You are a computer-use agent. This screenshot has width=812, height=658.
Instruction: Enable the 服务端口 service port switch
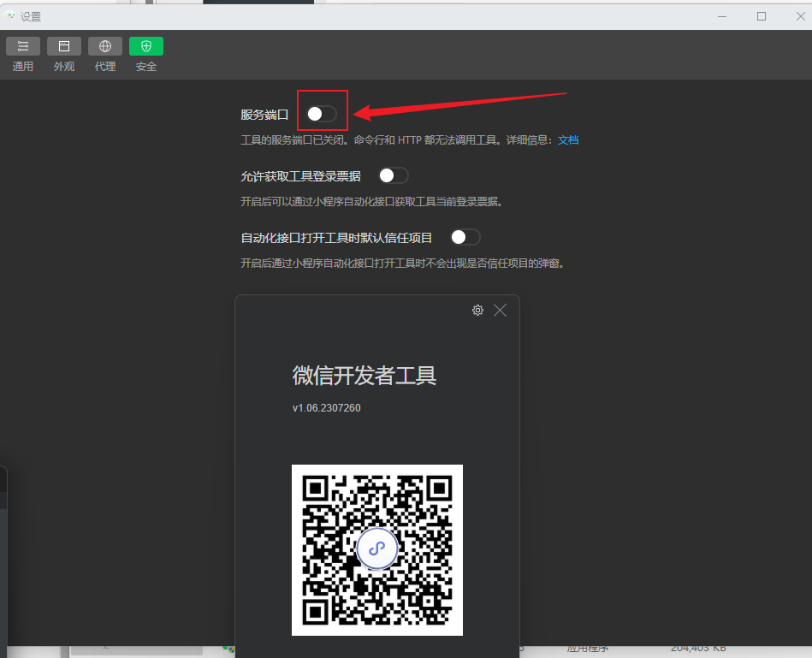pyautogui.click(x=323, y=112)
